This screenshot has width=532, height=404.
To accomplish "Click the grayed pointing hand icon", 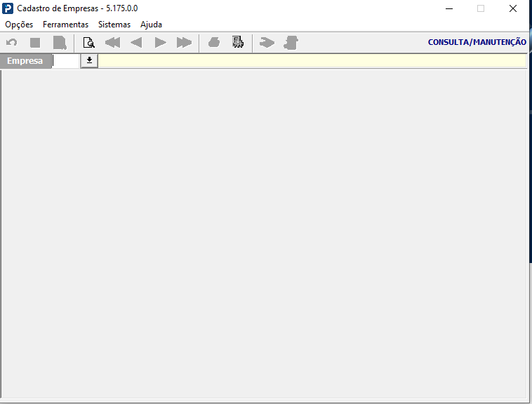I will click(267, 43).
